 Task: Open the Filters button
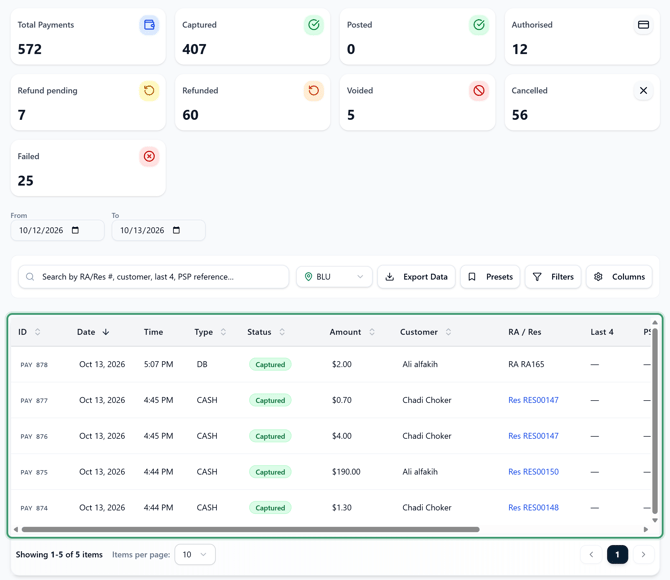(x=553, y=277)
